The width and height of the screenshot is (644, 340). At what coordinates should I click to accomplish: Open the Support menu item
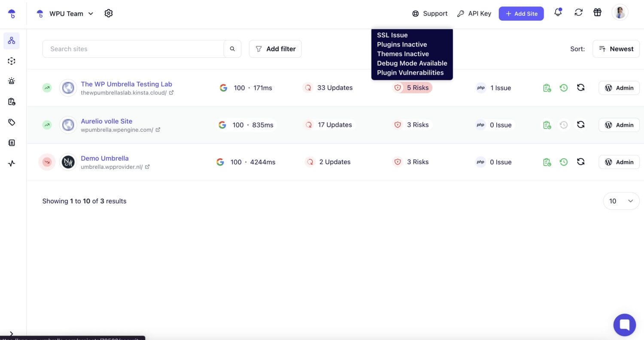430,14
